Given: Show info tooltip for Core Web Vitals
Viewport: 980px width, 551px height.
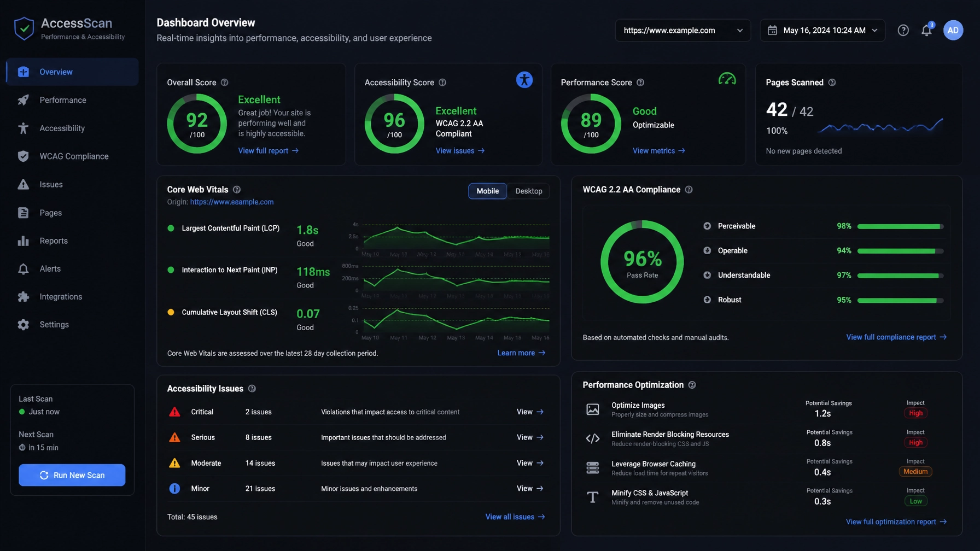Looking at the screenshot, I should [x=237, y=190].
